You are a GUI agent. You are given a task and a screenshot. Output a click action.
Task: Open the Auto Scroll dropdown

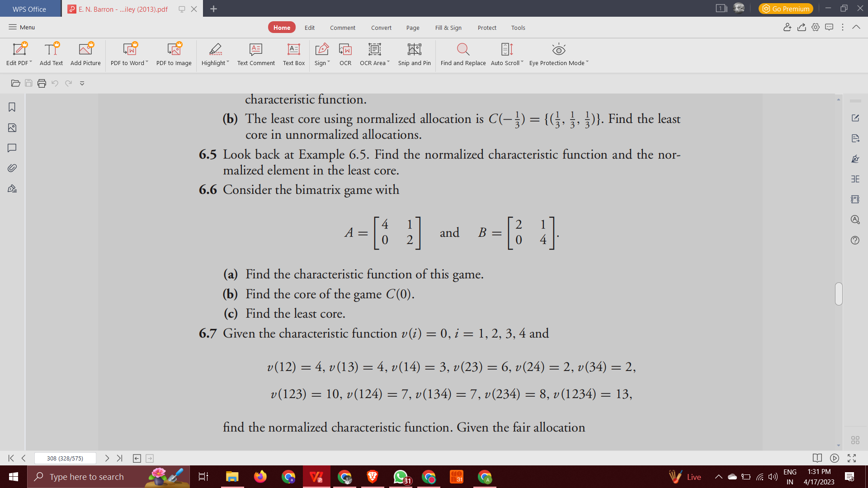point(522,62)
